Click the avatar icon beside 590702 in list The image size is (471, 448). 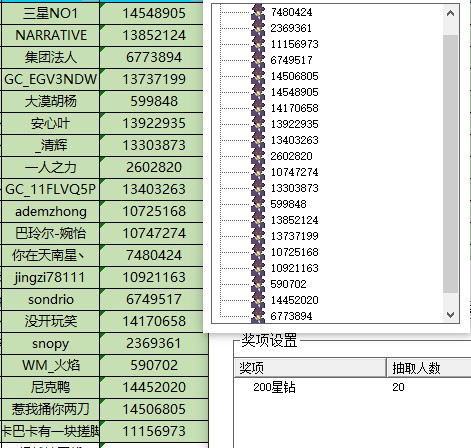coord(258,284)
